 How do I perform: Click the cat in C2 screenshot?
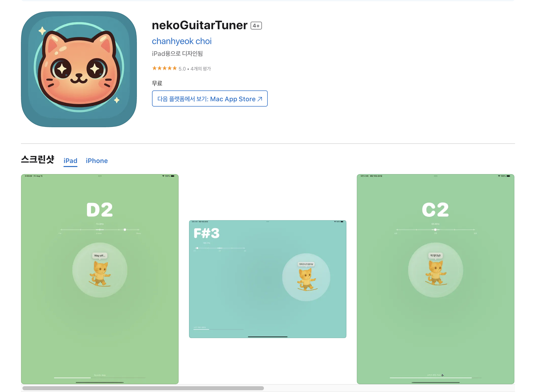click(436, 273)
